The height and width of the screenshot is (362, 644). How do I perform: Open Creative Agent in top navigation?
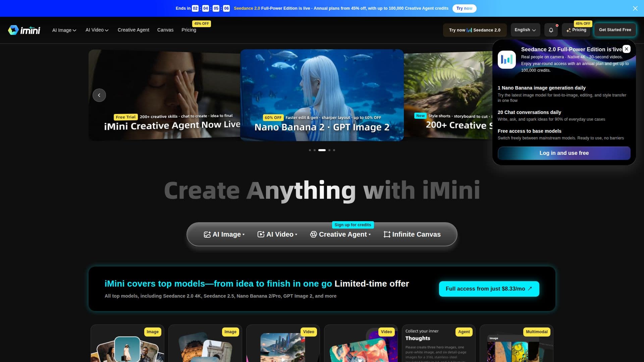133,30
